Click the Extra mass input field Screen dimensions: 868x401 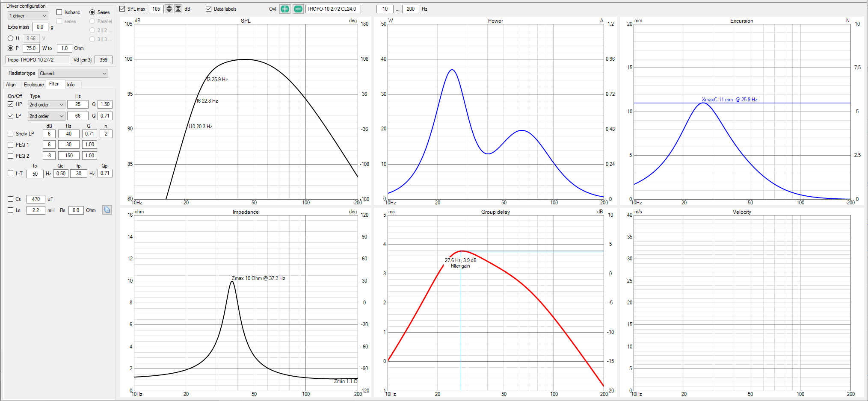[x=40, y=27]
